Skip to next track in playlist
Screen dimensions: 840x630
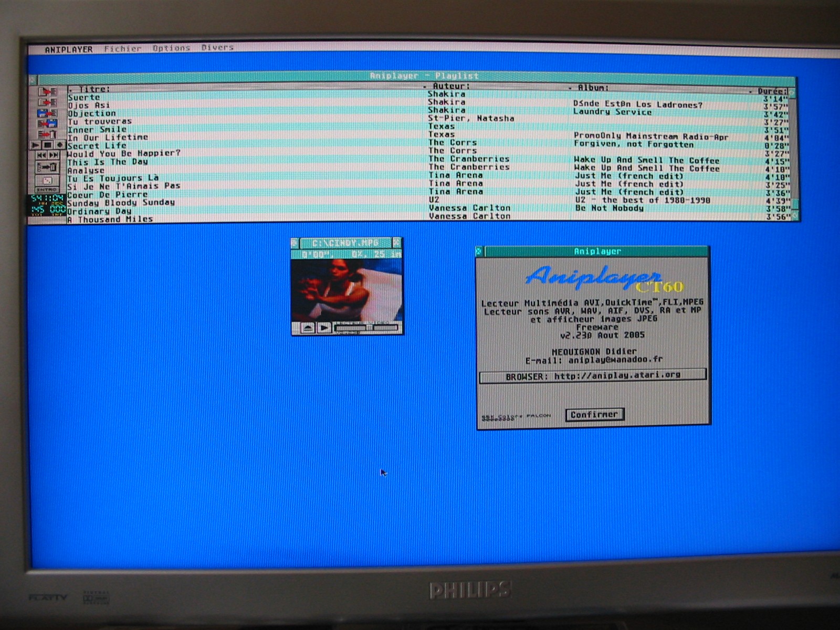[x=54, y=155]
